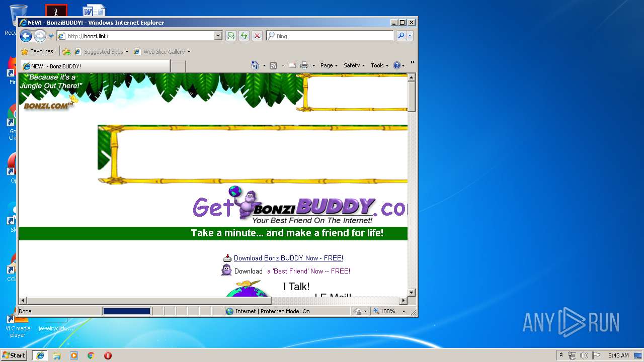Viewport: 644px width, 362px height.
Task: Click the Bing search box
Action: pos(330,36)
